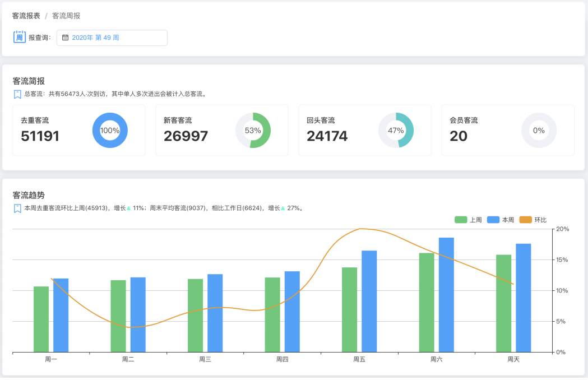The width and height of the screenshot is (588, 380).
Task: Click bookmark icon beside 总客流 summary
Action: point(17,94)
